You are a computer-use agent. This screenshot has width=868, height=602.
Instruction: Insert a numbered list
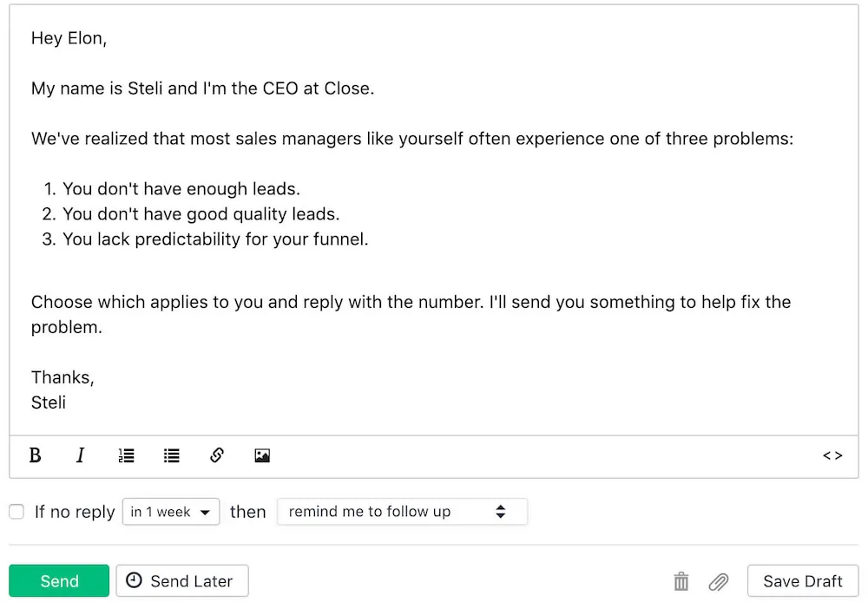126,455
